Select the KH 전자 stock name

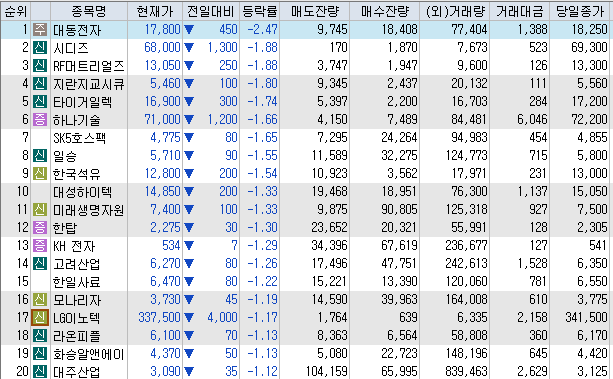pyautogui.click(x=74, y=246)
